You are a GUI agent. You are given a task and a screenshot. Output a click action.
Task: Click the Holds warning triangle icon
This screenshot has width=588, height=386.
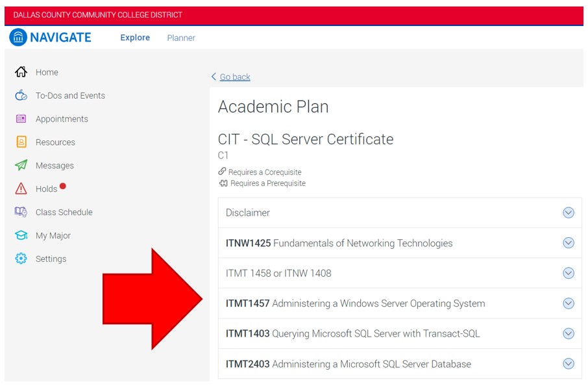(21, 188)
